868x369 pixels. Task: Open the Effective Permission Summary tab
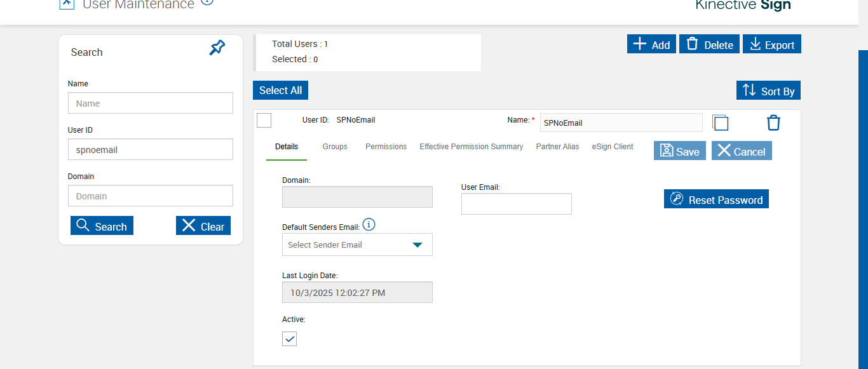[x=471, y=147]
